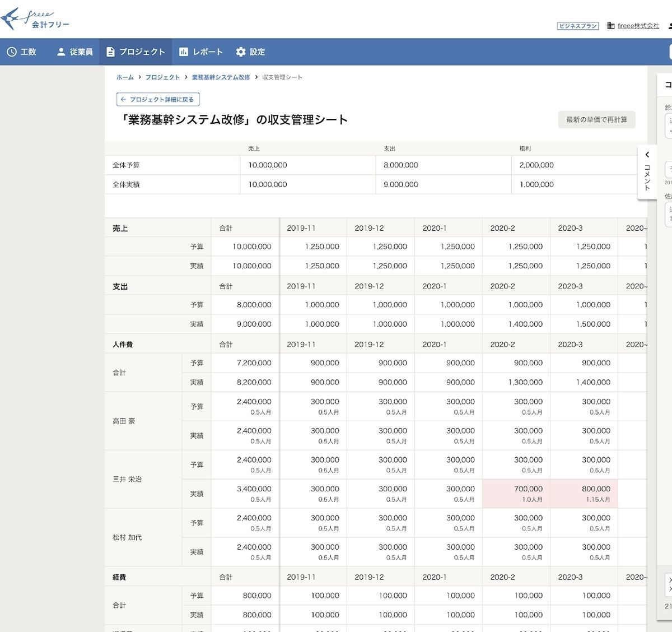Go back with プロジェクト詳細に戻る button
This screenshot has height=632, width=672.
tap(158, 99)
